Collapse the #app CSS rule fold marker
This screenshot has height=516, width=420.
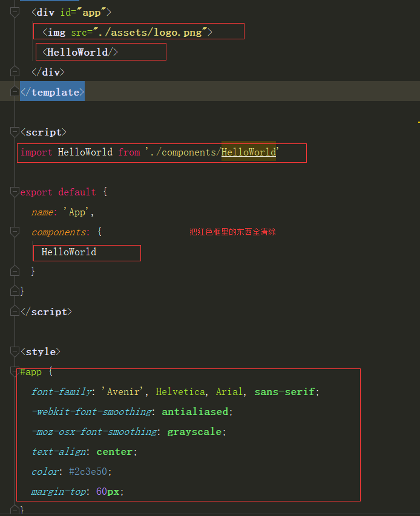[15, 372]
